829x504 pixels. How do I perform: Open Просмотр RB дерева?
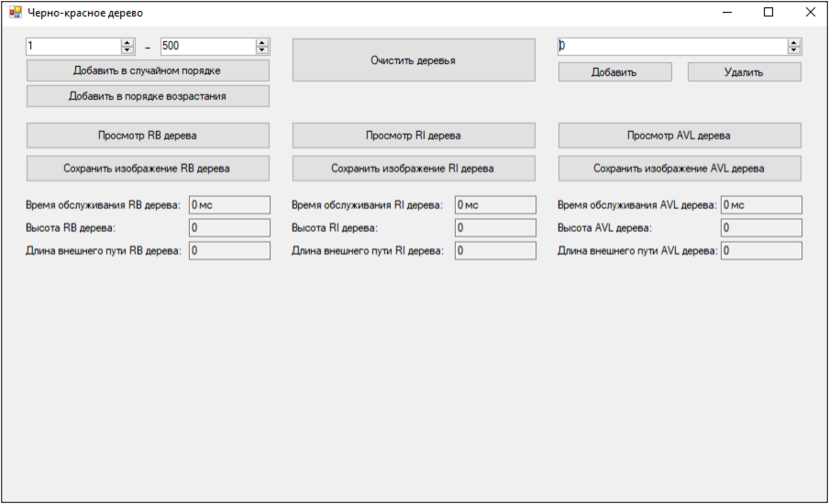[148, 136]
